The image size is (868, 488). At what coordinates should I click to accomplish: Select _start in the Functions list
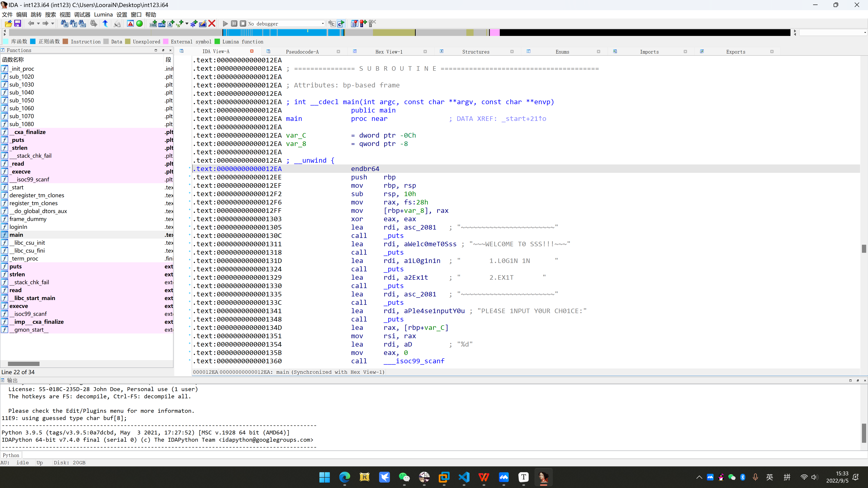(x=87, y=187)
